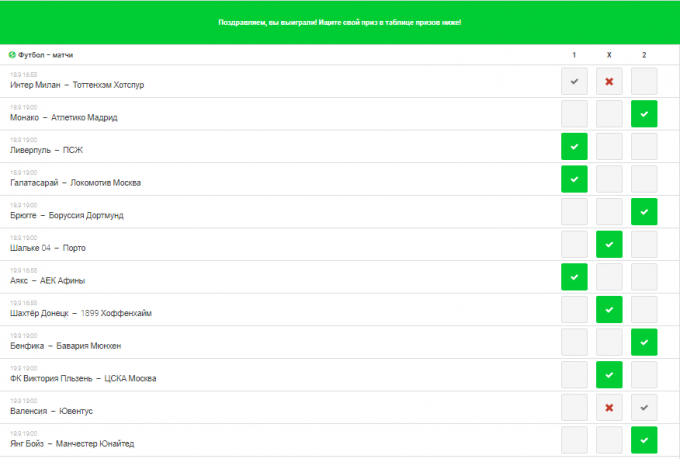Toggle outcome 1 for Ливерпуль – ПСЖ
The width and height of the screenshot is (680, 459).
click(574, 146)
